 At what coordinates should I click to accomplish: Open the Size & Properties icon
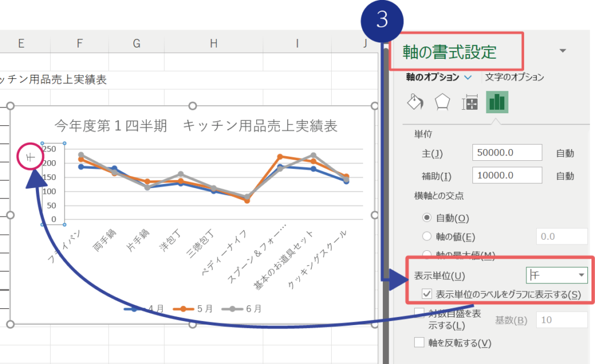(469, 103)
